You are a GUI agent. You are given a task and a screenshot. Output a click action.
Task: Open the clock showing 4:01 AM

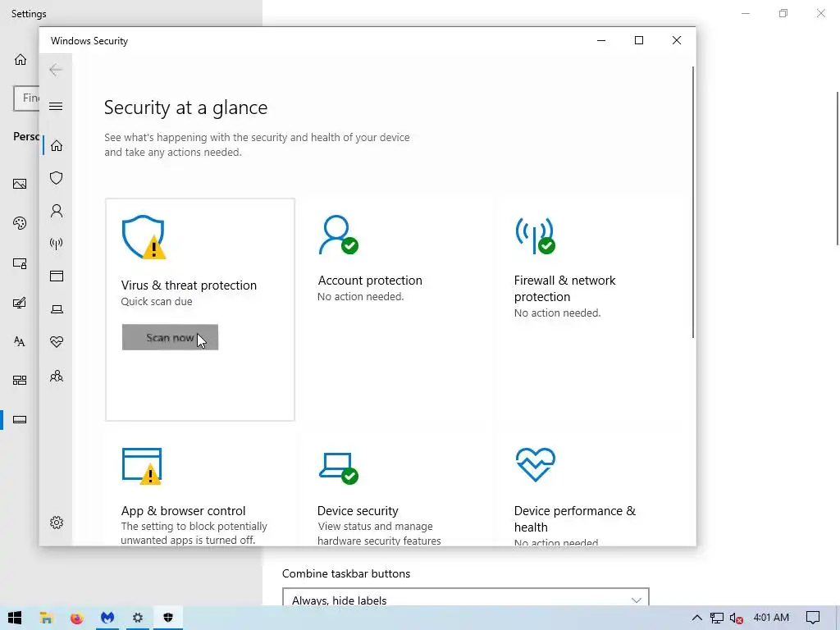771,618
